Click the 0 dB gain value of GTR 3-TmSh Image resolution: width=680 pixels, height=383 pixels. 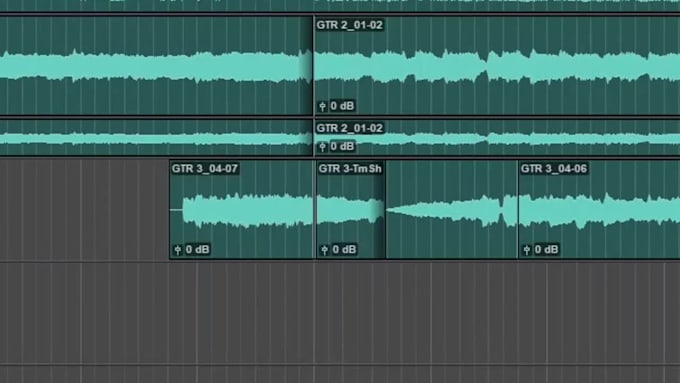coord(344,250)
